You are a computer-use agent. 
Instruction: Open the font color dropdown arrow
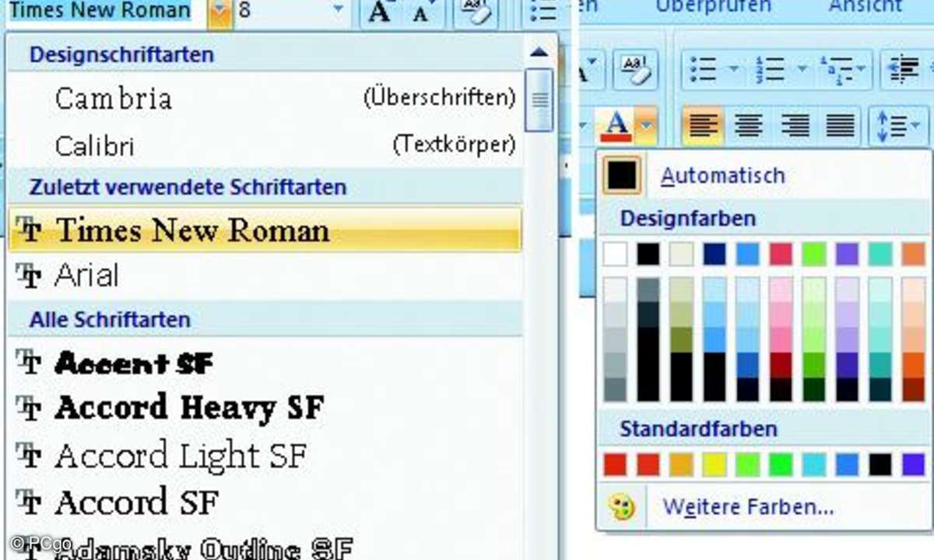tap(648, 124)
